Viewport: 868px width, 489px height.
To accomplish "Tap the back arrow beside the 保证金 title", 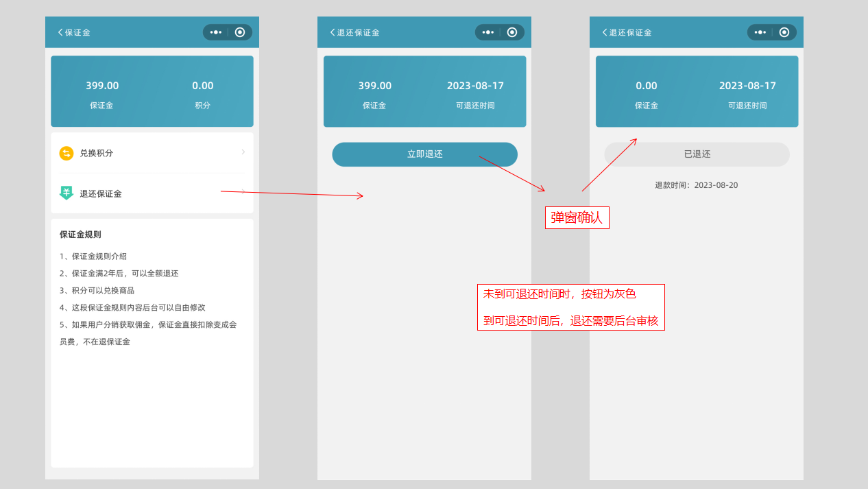I will click(x=60, y=32).
